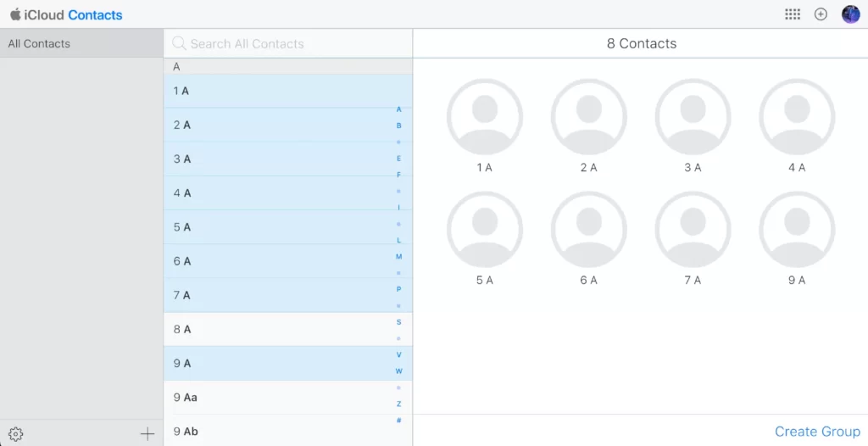
Task: Open the settings gear in sidebar
Action: click(16, 434)
